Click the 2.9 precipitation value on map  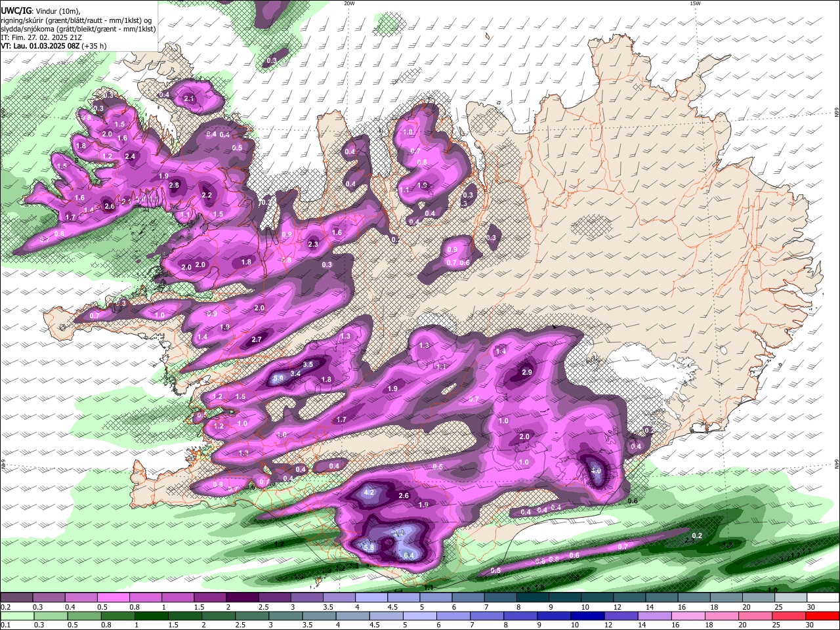coord(526,372)
